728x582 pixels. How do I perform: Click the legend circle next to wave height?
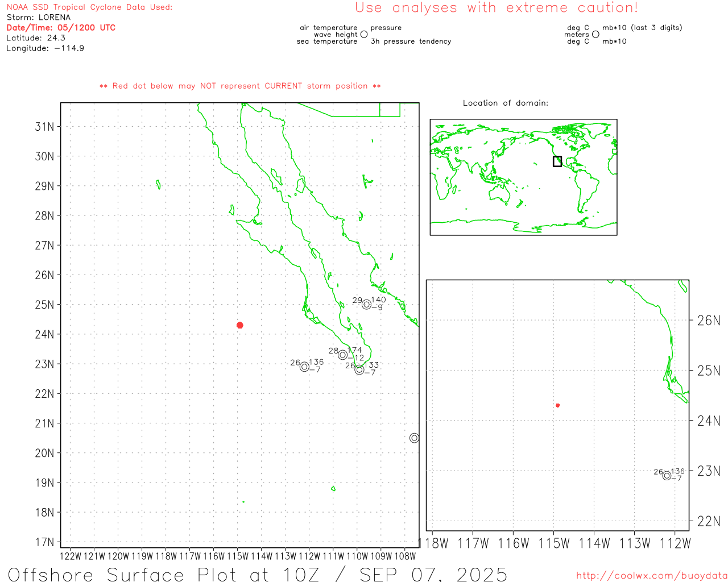click(x=364, y=34)
